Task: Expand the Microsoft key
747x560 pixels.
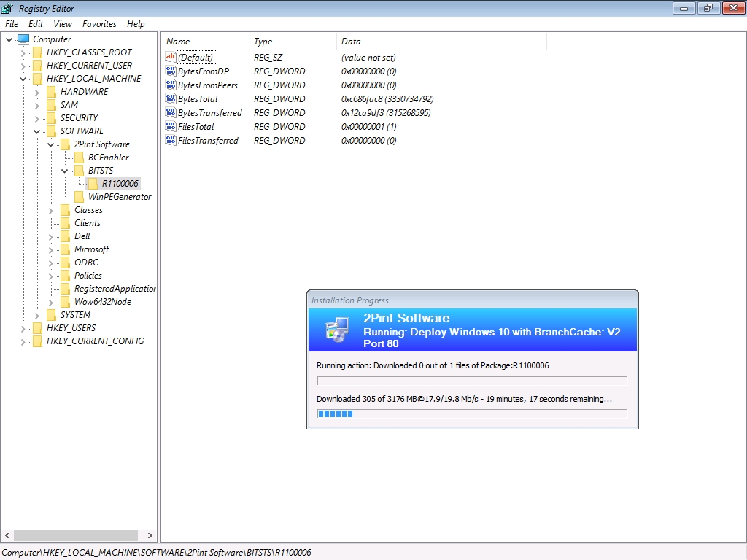Action: pos(51,249)
